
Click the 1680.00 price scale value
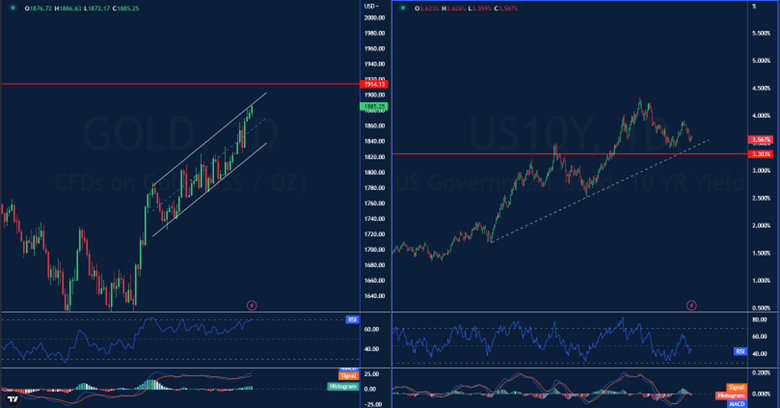[375, 265]
